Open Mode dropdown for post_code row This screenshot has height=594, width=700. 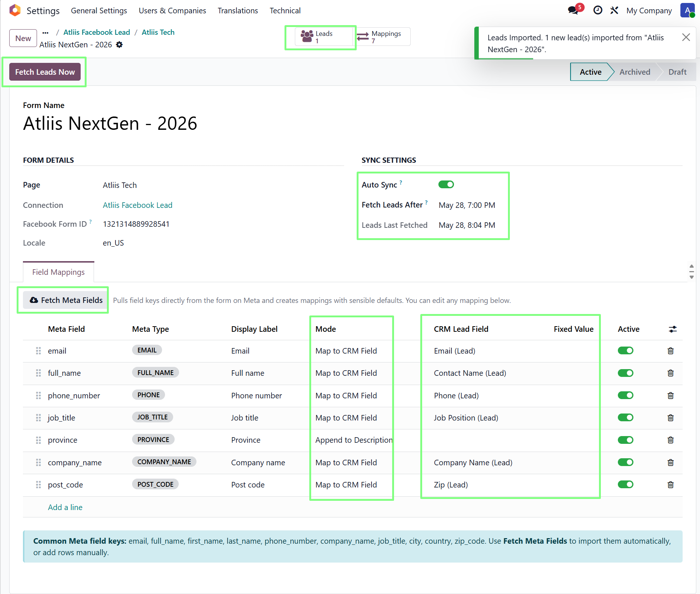346,485
